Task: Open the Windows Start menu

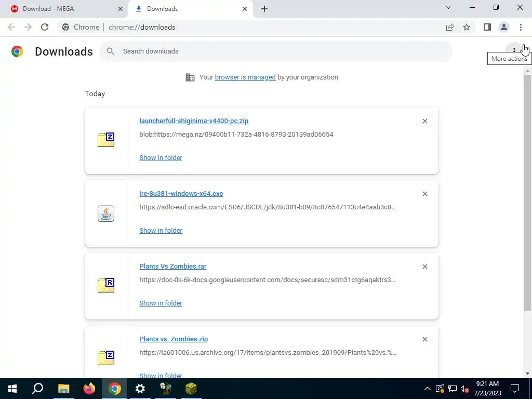Action: pos(12,389)
